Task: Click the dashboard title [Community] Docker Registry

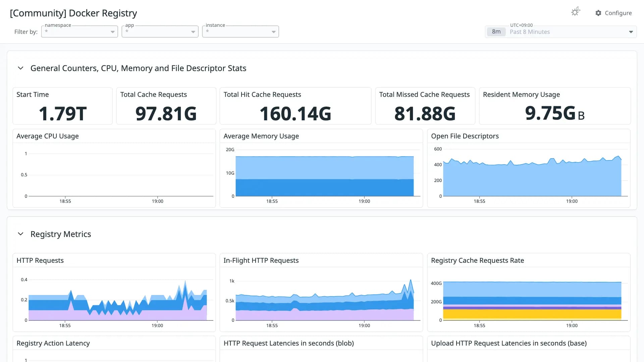Action: [x=73, y=13]
